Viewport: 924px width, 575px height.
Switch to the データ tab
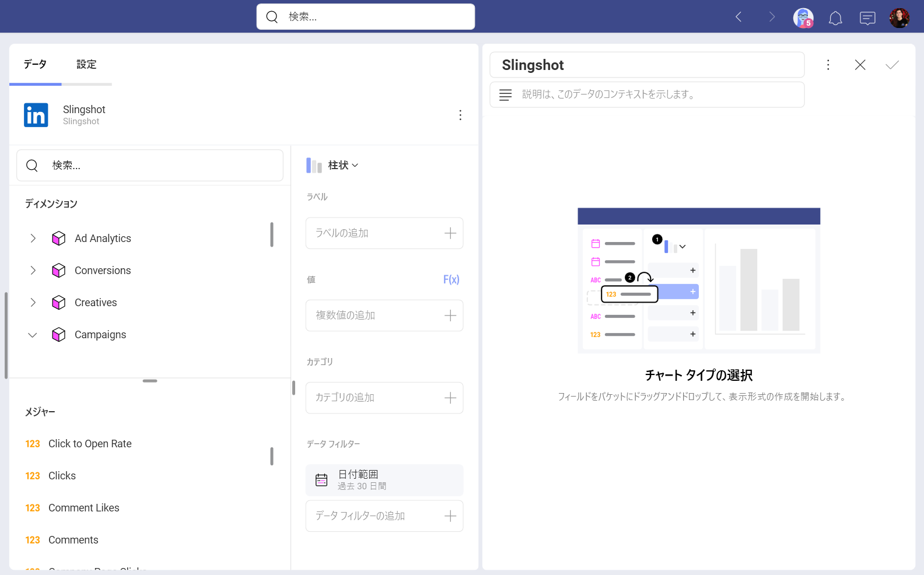tap(35, 64)
